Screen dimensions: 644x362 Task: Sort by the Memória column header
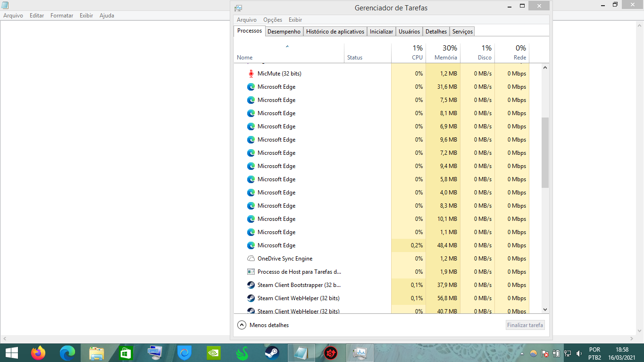click(x=443, y=53)
